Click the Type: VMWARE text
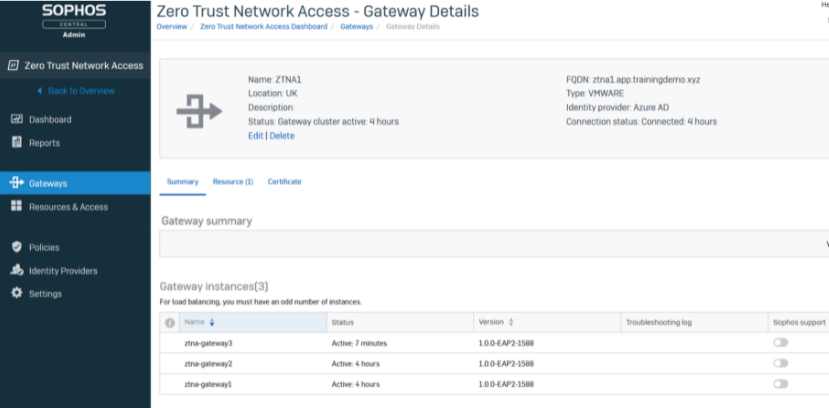The height and width of the screenshot is (408, 829). [x=595, y=94]
